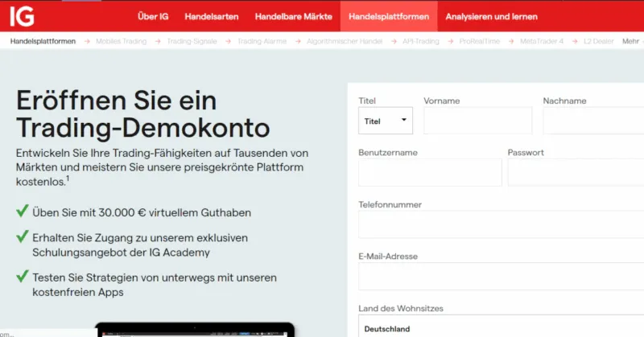644x337 pixels.
Task: Open the Trading-Signale link
Action: [192, 41]
